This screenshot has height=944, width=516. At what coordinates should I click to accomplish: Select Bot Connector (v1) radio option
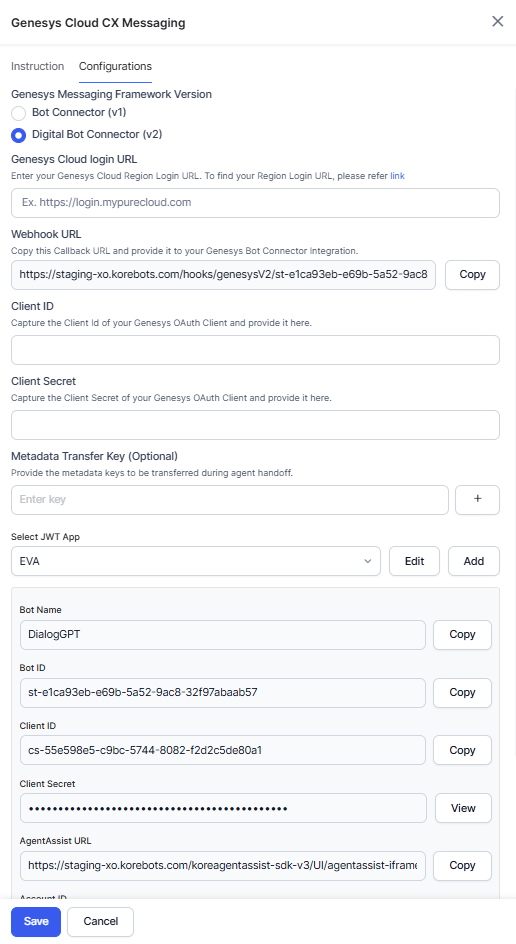tap(19, 113)
